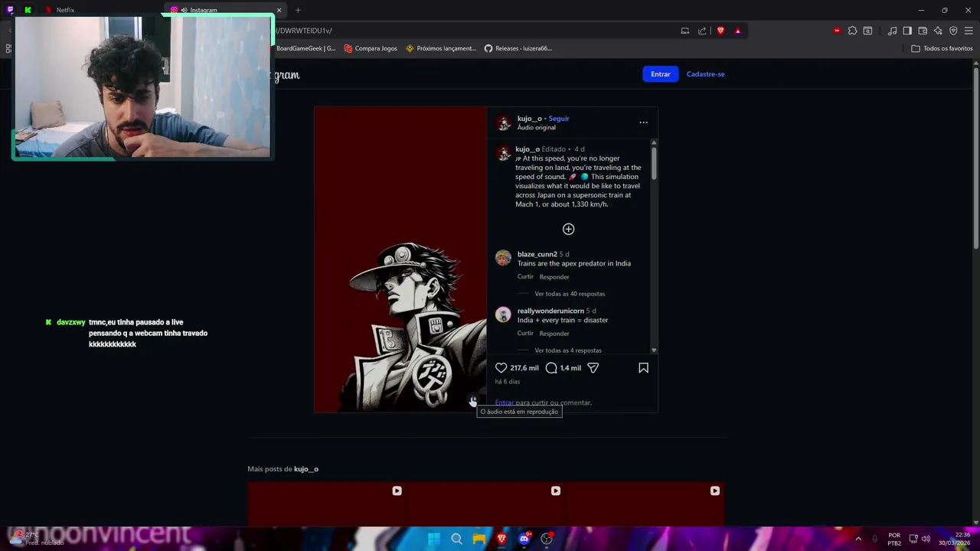Toggle the reel audio speaker icon
The height and width of the screenshot is (551, 980).
click(x=473, y=401)
